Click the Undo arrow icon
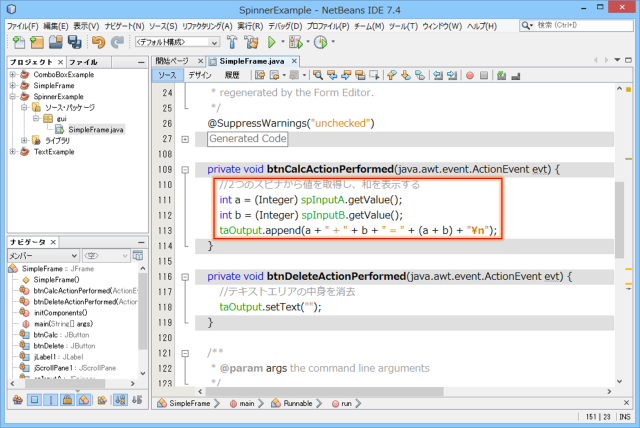640x428 pixels. click(x=98, y=42)
